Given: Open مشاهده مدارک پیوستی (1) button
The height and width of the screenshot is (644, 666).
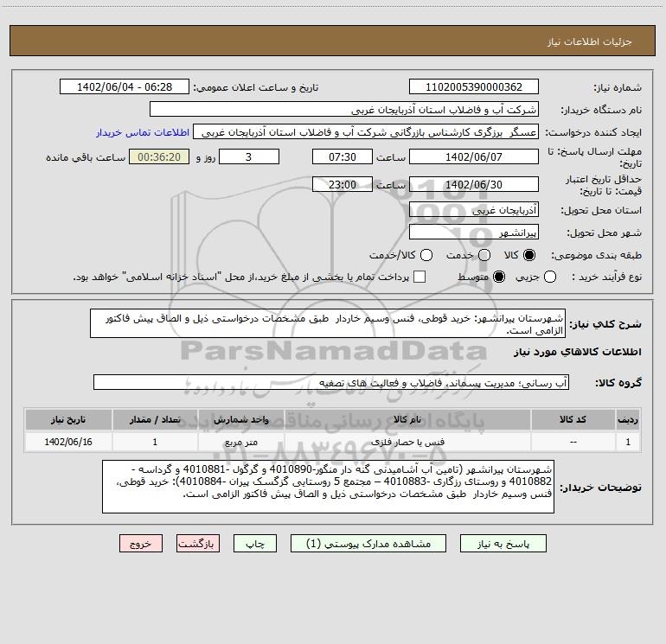Looking at the screenshot, I should [368, 544].
